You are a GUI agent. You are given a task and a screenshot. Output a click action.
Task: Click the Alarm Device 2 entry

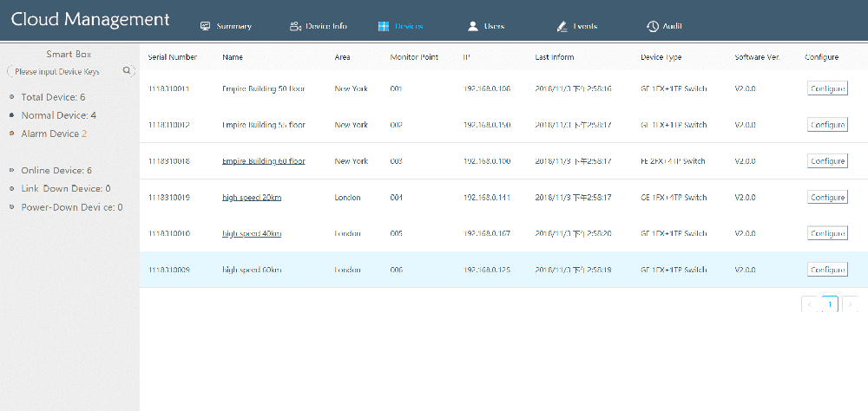pos(54,134)
